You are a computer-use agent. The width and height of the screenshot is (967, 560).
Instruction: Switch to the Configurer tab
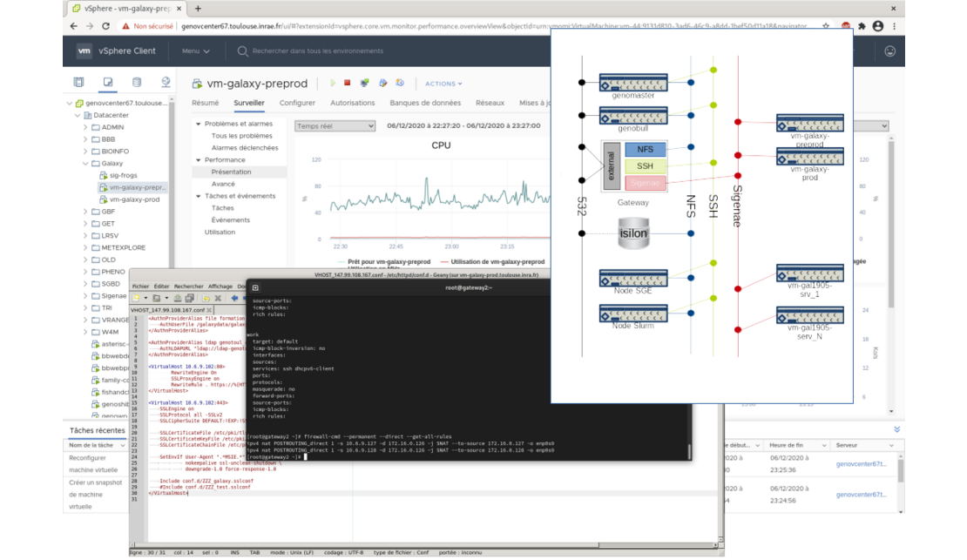tap(297, 103)
